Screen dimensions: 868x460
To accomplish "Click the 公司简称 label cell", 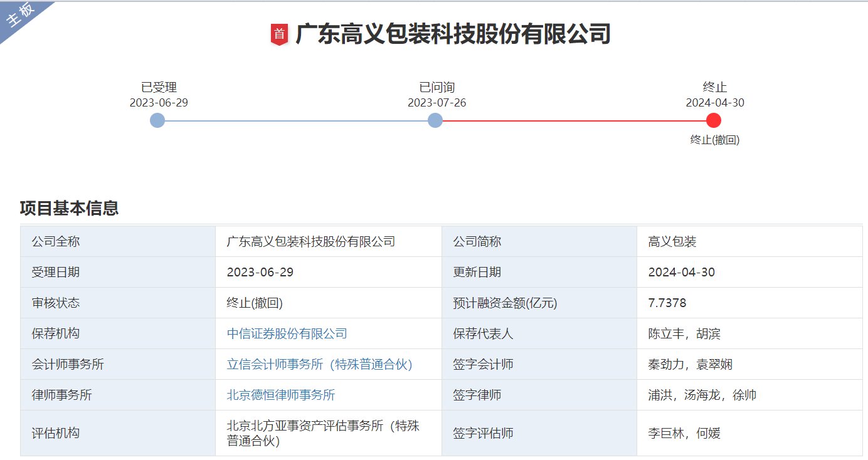I will 539,242.
